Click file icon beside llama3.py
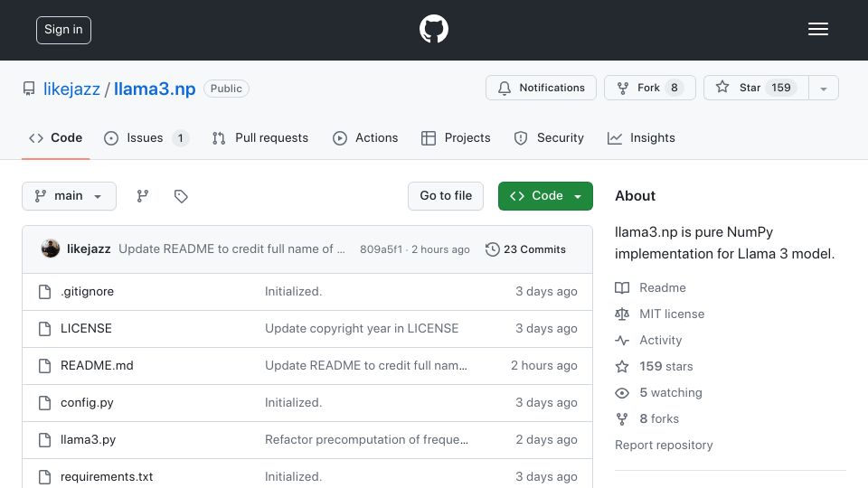 tap(45, 440)
